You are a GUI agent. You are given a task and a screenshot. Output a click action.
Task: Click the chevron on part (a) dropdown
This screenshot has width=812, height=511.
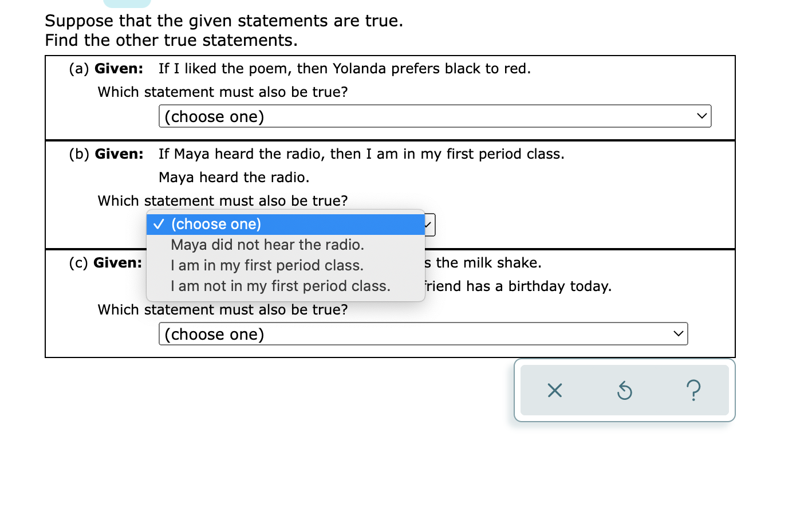point(703,116)
